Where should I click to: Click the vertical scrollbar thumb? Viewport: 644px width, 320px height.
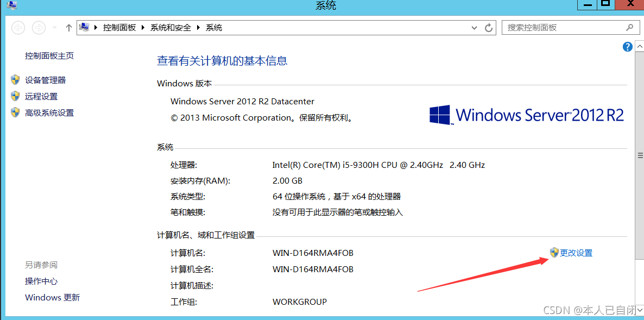click(x=640, y=155)
